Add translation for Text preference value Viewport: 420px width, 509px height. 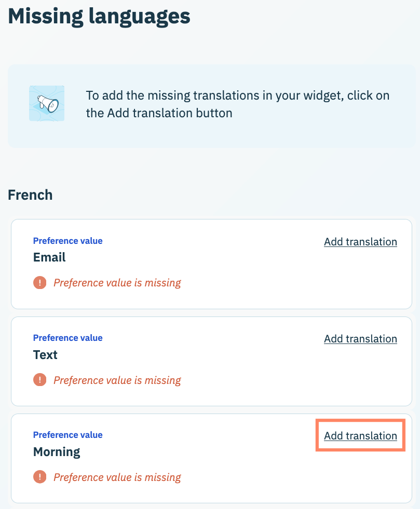pos(360,339)
